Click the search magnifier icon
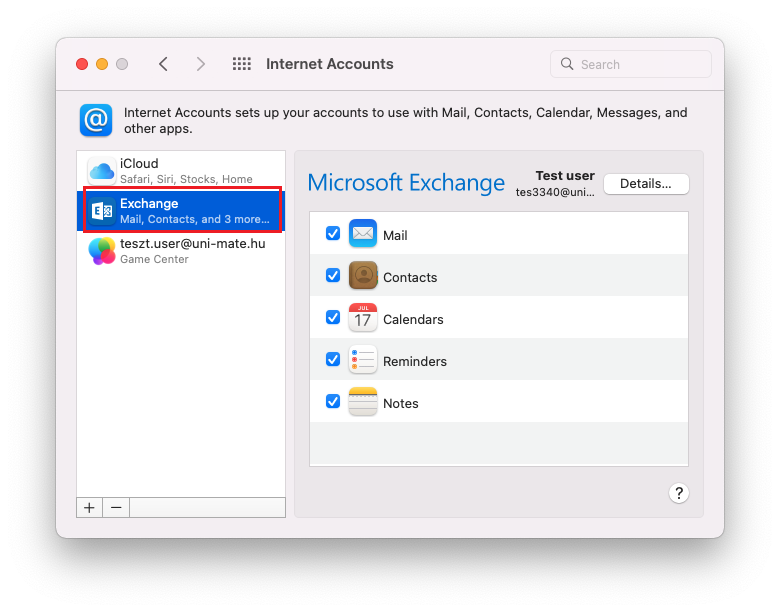Image resolution: width=780 pixels, height=612 pixels. click(567, 64)
